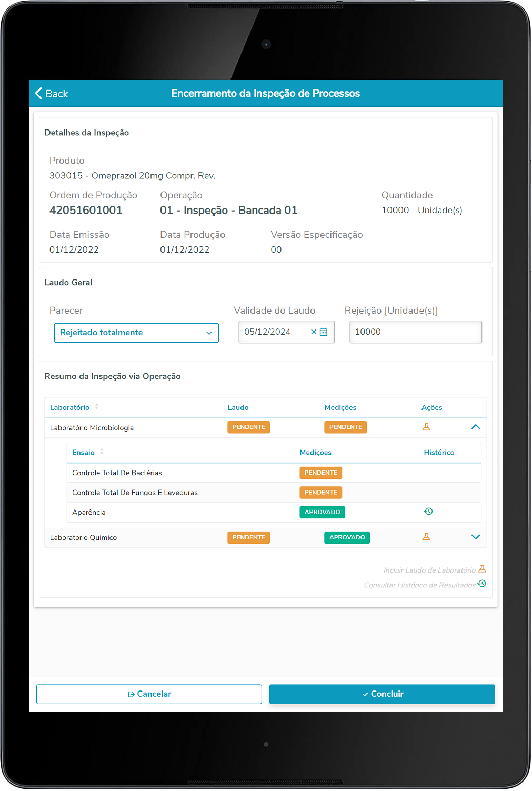The width and height of the screenshot is (532, 791).
Task: Click the Aparência row name
Action: [x=88, y=513]
